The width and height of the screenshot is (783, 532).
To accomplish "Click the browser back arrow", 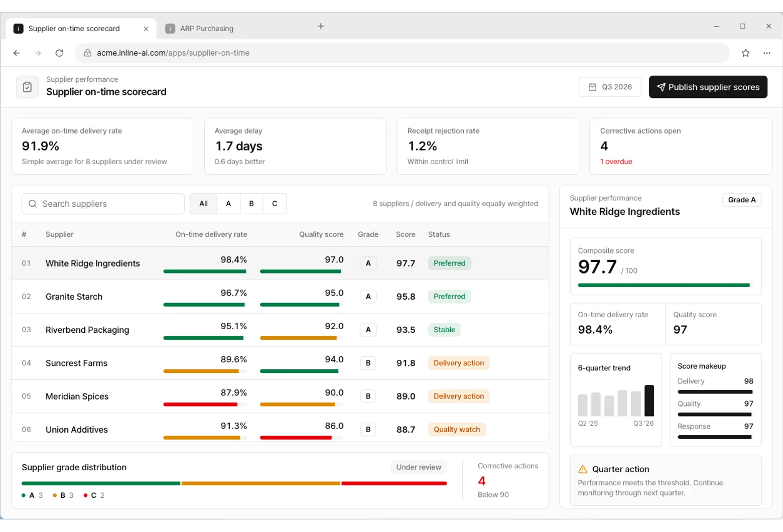I will 17,53.
